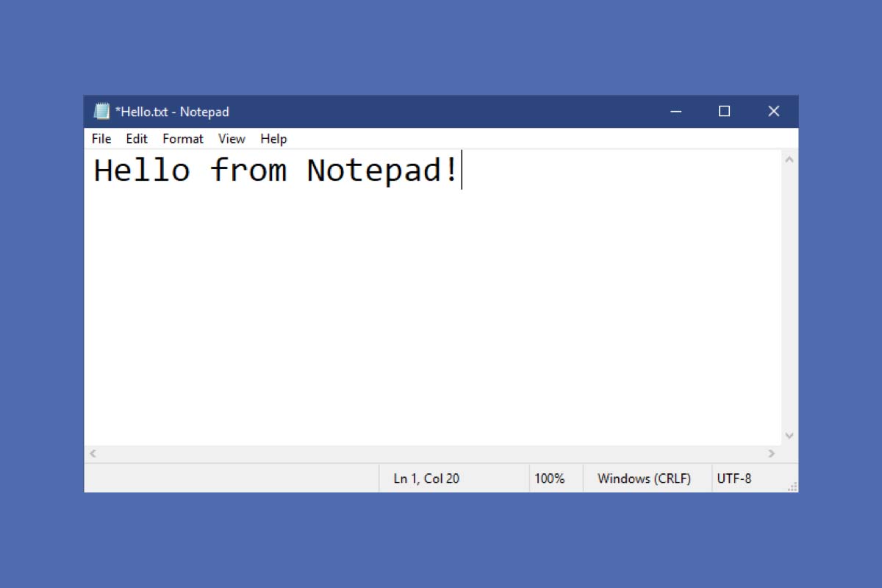Open the View menu
Image resolution: width=882 pixels, height=588 pixels.
pyautogui.click(x=232, y=139)
